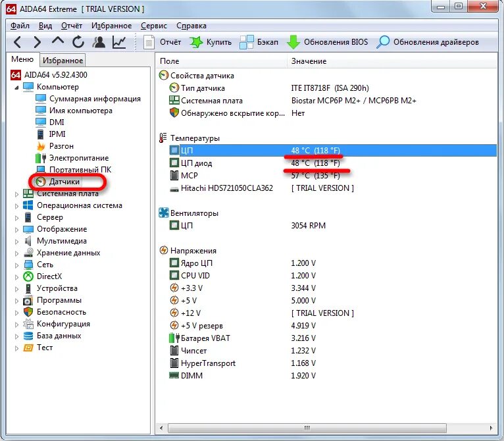Click the Тест icon in the tree
504x441 pixels.
click(x=28, y=348)
